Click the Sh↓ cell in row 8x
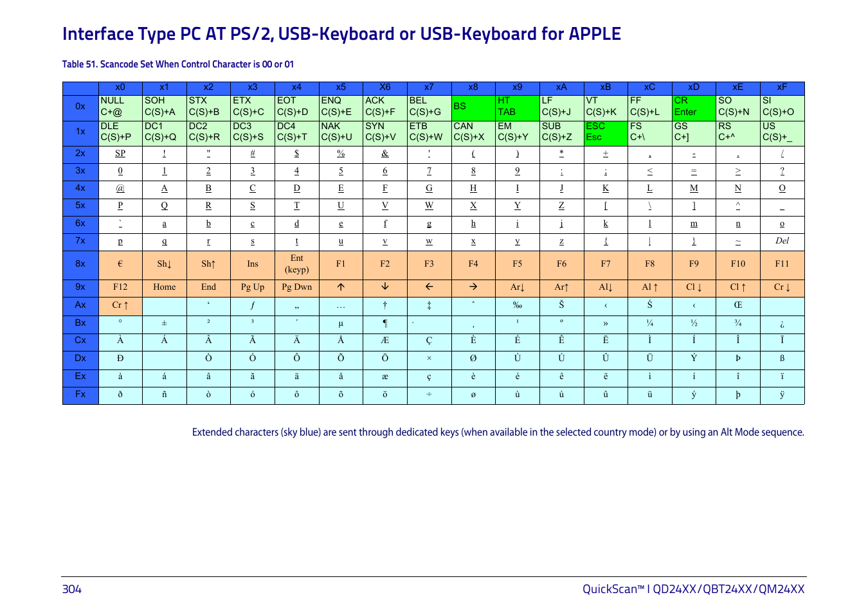The height and width of the screenshot is (613, 868). (165, 265)
